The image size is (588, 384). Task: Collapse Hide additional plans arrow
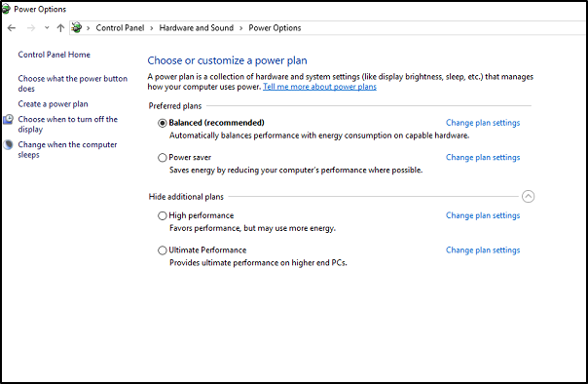(528, 196)
